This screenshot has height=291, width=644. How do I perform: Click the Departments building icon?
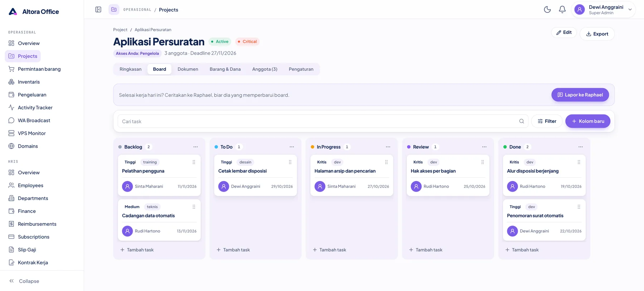pyautogui.click(x=11, y=198)
